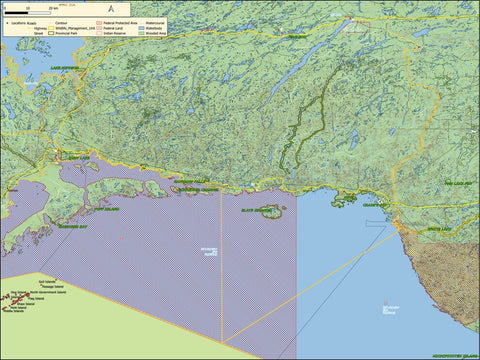Click the Locations red dot legend symbol
This screenshot has height=360, width=480.
point(7,23)
